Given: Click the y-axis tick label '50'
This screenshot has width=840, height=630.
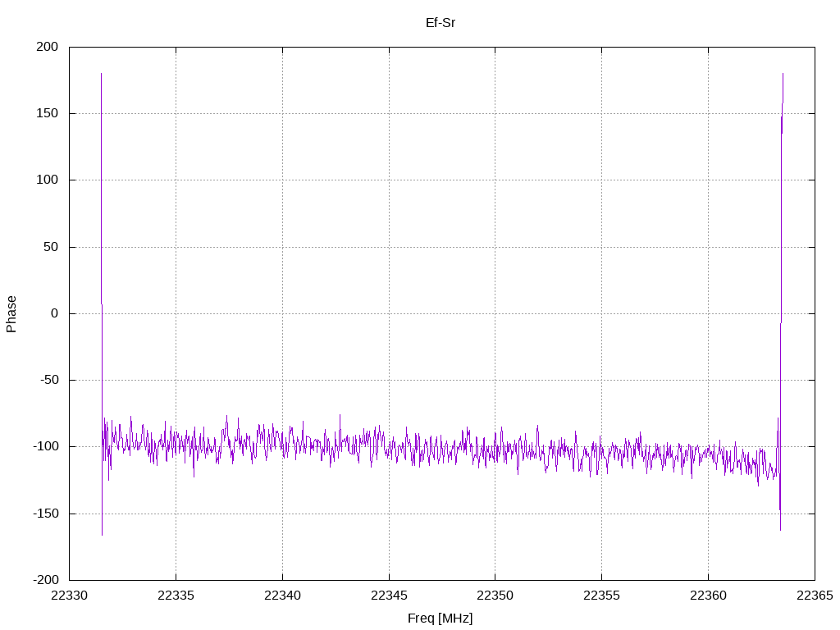Looking at the screenshot, I should point(51,247).
